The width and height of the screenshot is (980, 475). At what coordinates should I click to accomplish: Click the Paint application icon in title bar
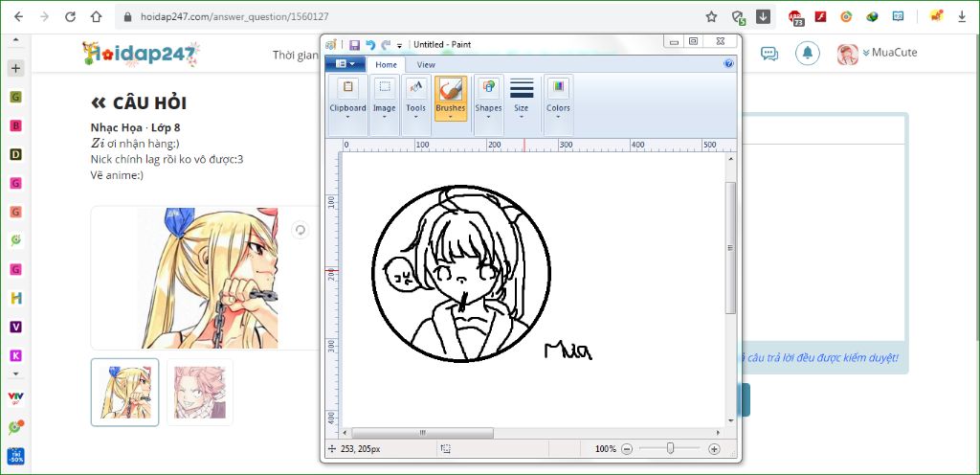coord(331,44)
